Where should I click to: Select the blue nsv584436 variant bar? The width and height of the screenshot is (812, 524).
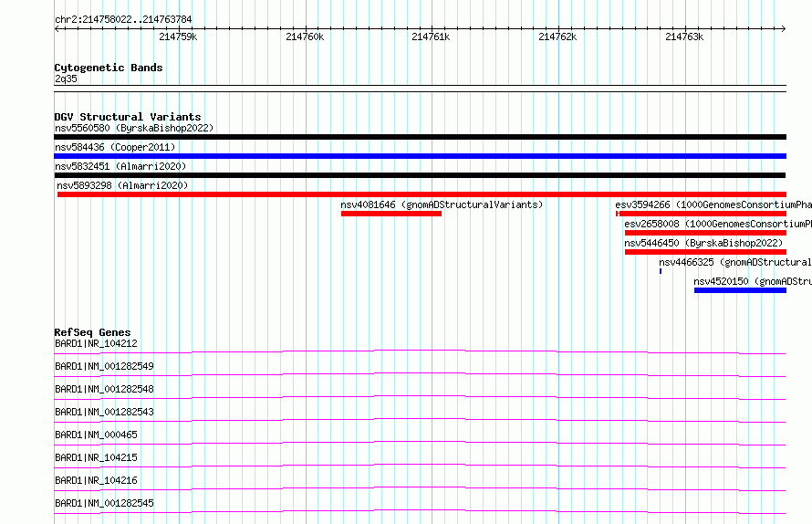(x=420, y=156)
